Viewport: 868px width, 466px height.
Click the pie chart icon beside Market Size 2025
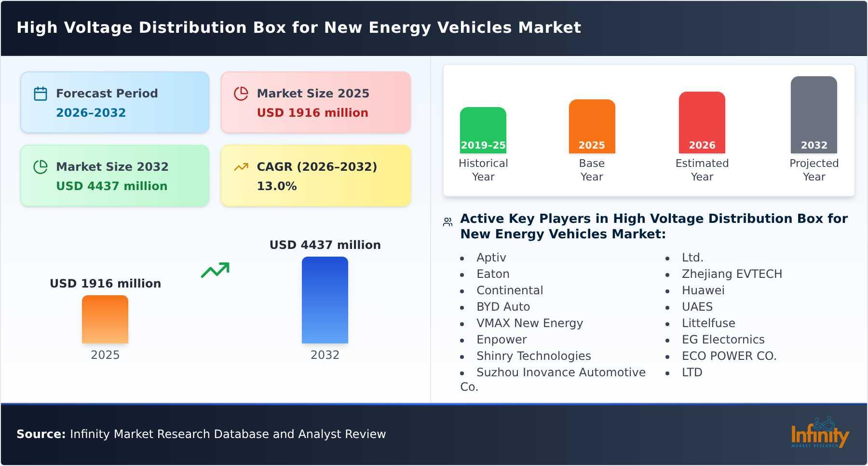pyautogui.click(x=241, y=94)
